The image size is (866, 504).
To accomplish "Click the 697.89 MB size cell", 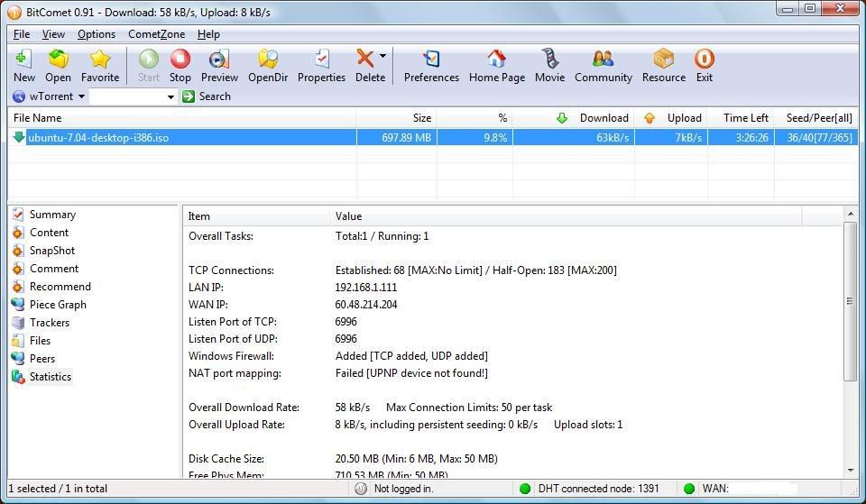I will 397,137.
